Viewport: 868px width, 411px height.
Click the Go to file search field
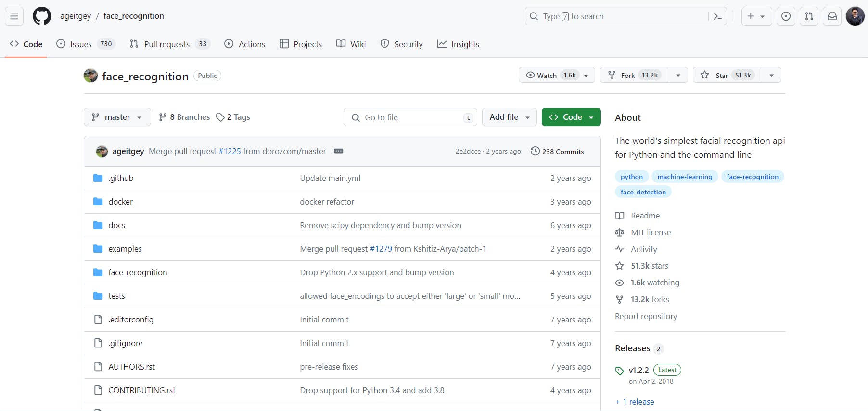coord(410,117)
